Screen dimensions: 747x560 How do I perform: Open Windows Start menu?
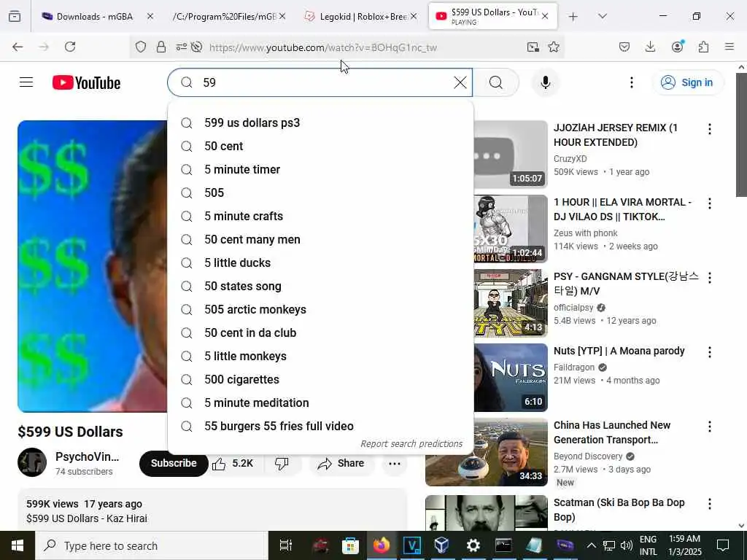pyautogui.click(x=18, y=545)
